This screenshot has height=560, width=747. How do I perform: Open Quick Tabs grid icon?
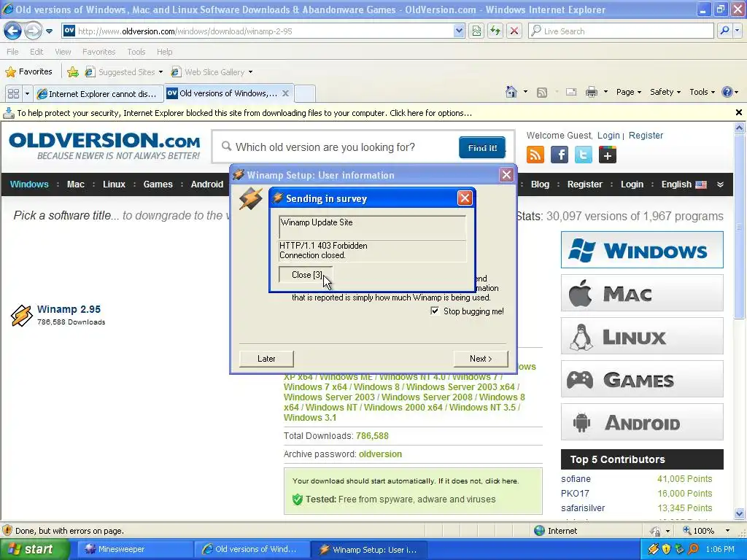click(13, 93)
